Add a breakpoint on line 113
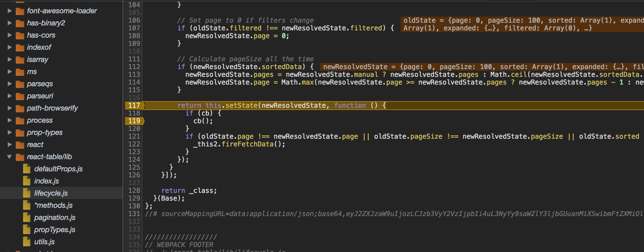Screen dimensions: 644x252 click(x=134, y=74)
